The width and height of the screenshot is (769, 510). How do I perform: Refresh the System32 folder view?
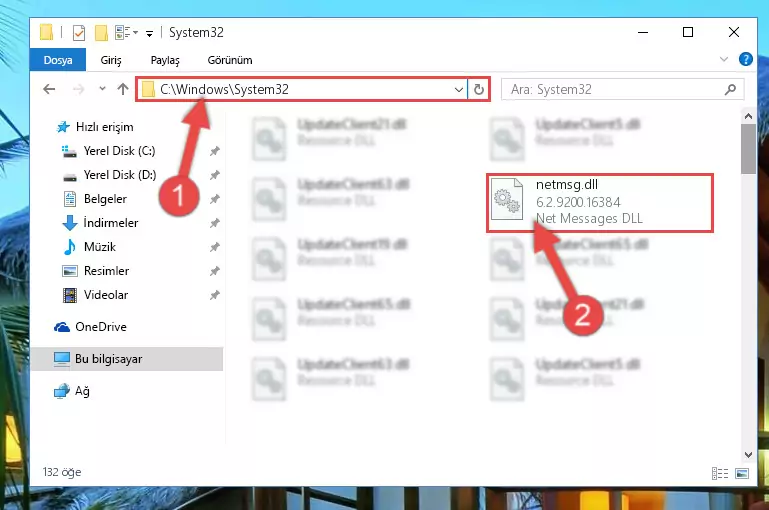(x=479, y=89)
